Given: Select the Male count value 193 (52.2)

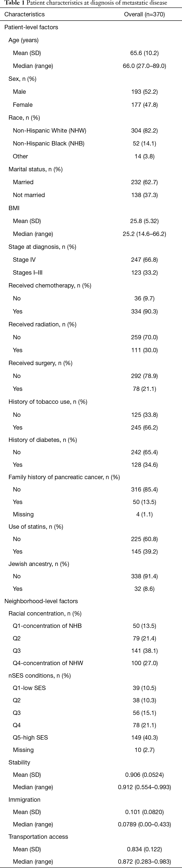Looking at the screenshot, I should (x=144, y=92).
